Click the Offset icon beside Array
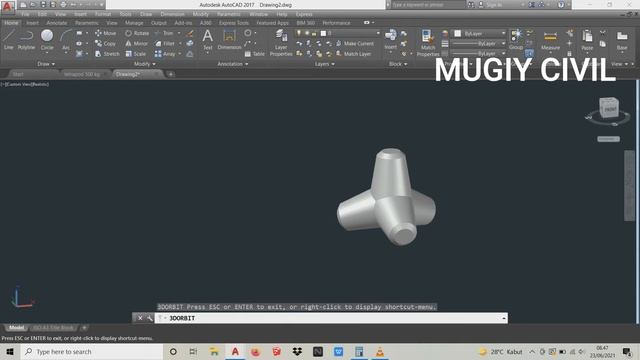 pos(190,54)
